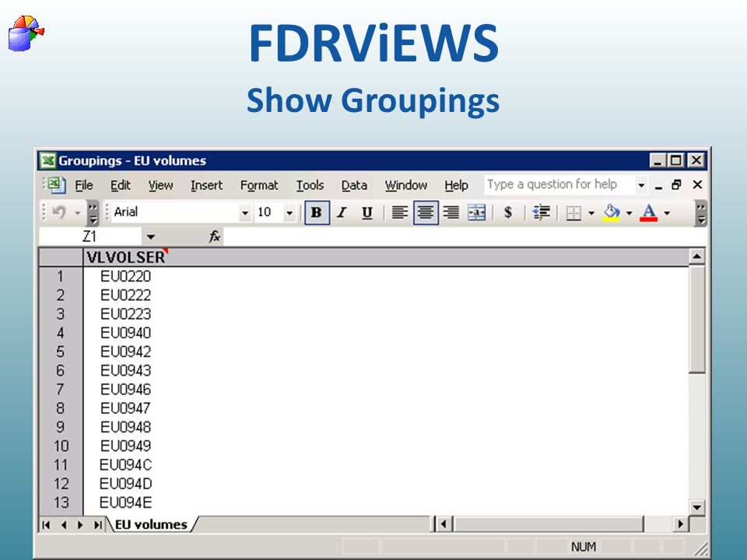
Task: Click Font Color red A icon
Action: click(x=648, y=212)
